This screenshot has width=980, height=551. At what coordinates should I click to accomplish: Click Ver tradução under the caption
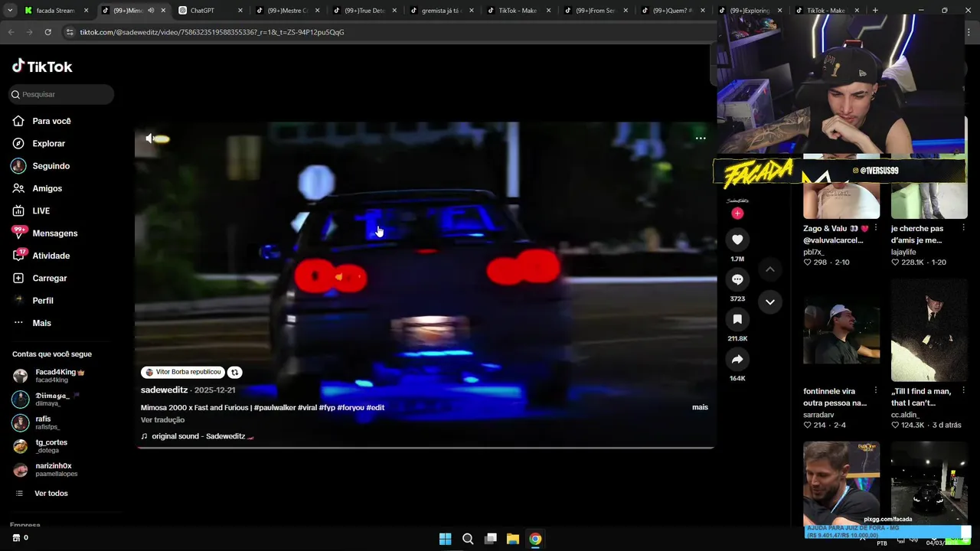pos(162,420)
